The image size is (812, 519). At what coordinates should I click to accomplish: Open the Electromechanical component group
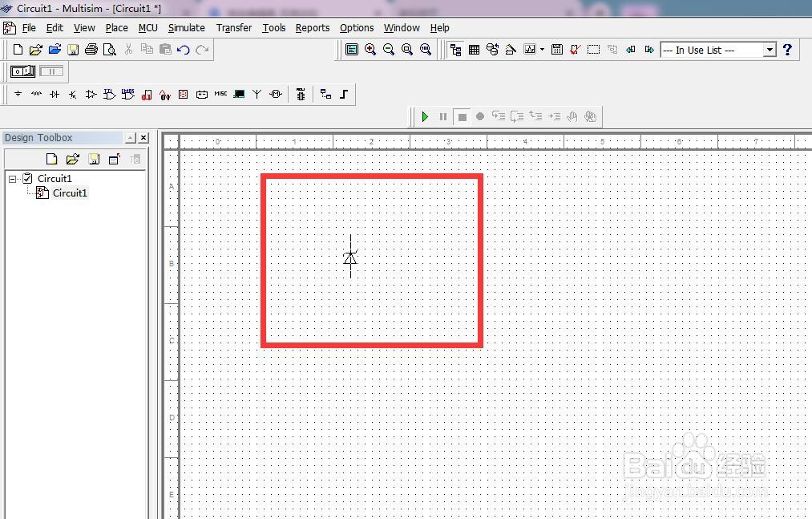click(x=276, y=94)
